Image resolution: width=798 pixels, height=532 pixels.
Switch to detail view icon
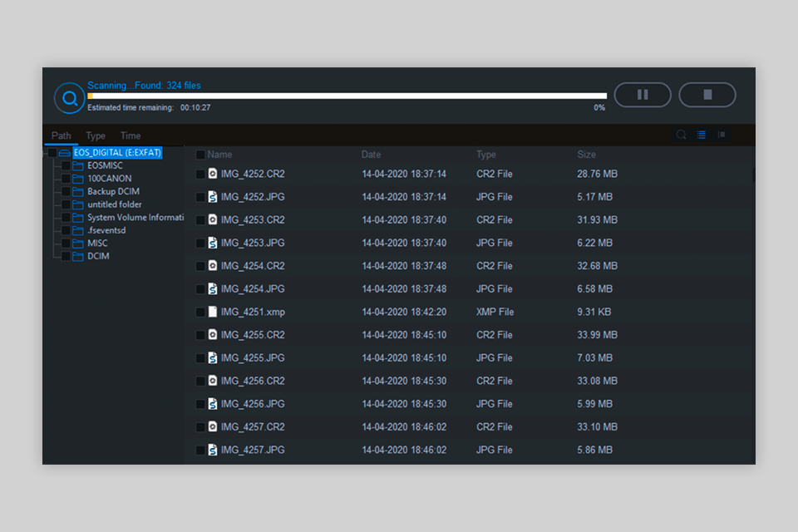(722, 135)
